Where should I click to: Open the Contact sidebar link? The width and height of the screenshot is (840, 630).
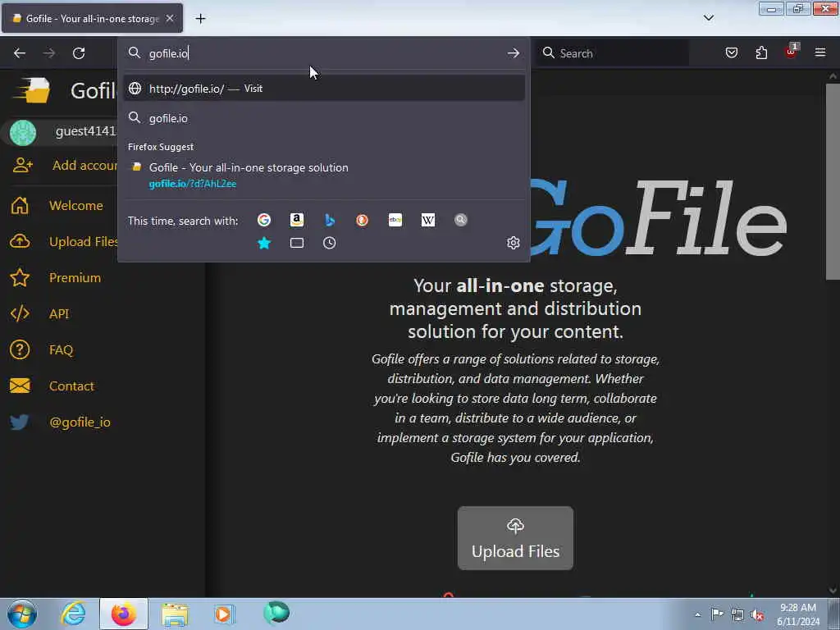coord(52,386)
